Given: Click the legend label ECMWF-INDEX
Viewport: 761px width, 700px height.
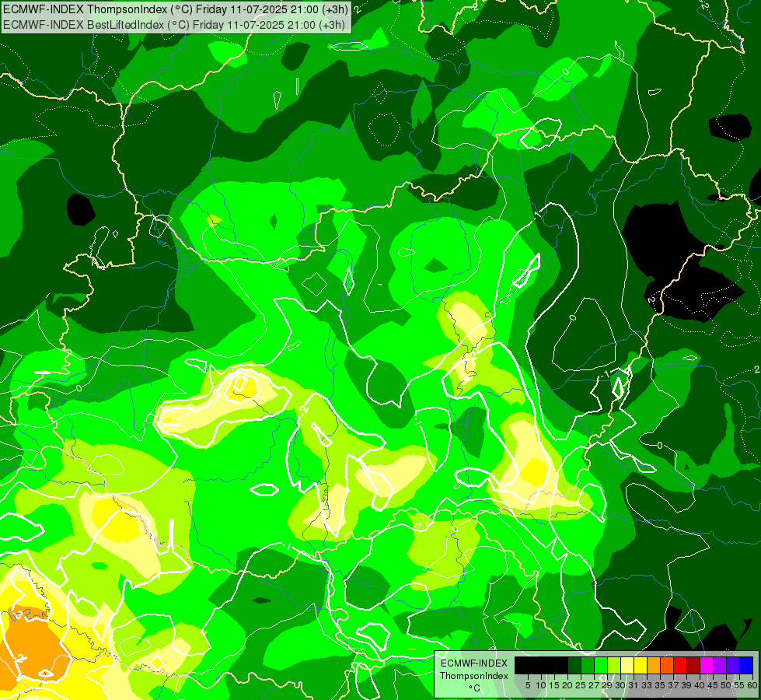Looking at the screenshot, I should tap(474, 663).
